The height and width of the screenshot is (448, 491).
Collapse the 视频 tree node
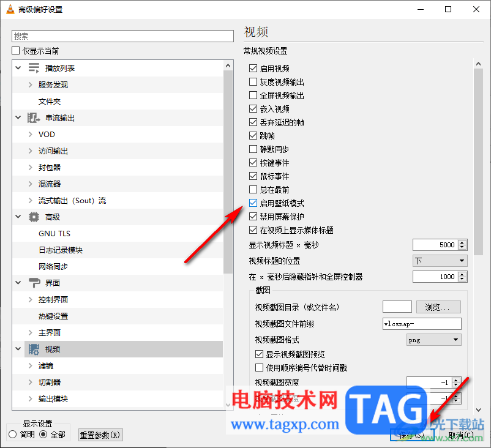click(18, 349)
